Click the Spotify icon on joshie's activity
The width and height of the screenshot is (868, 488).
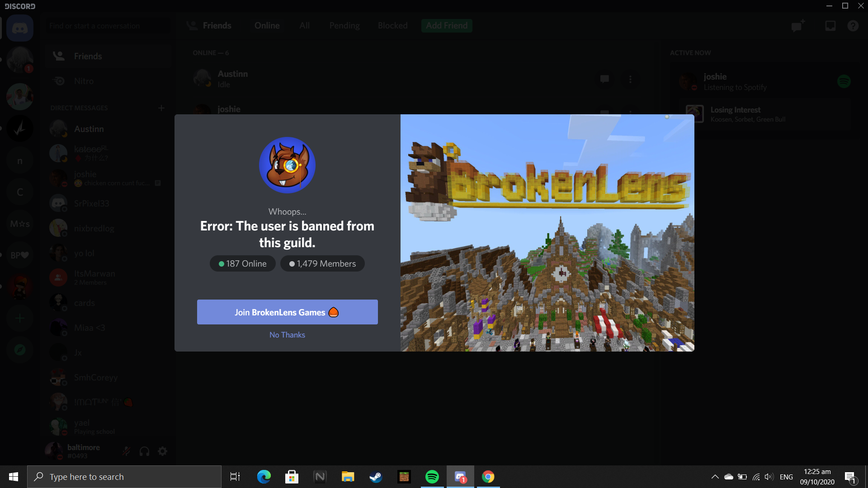[x=844, y=81]
